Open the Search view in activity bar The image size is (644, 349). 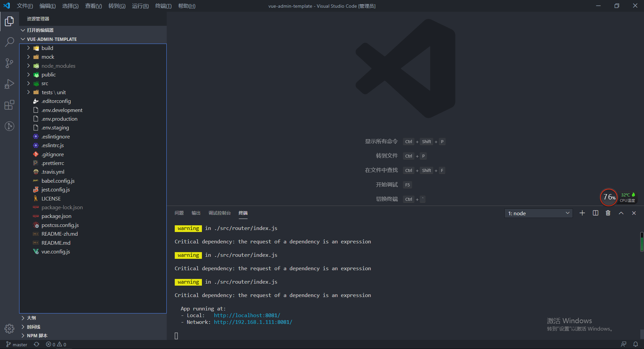point(9,42)
